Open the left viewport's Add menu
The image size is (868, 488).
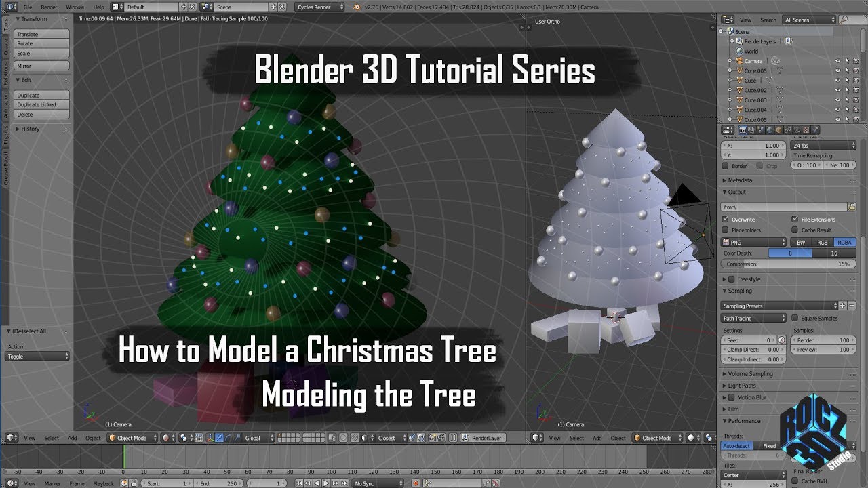click(x=72, y=438)
